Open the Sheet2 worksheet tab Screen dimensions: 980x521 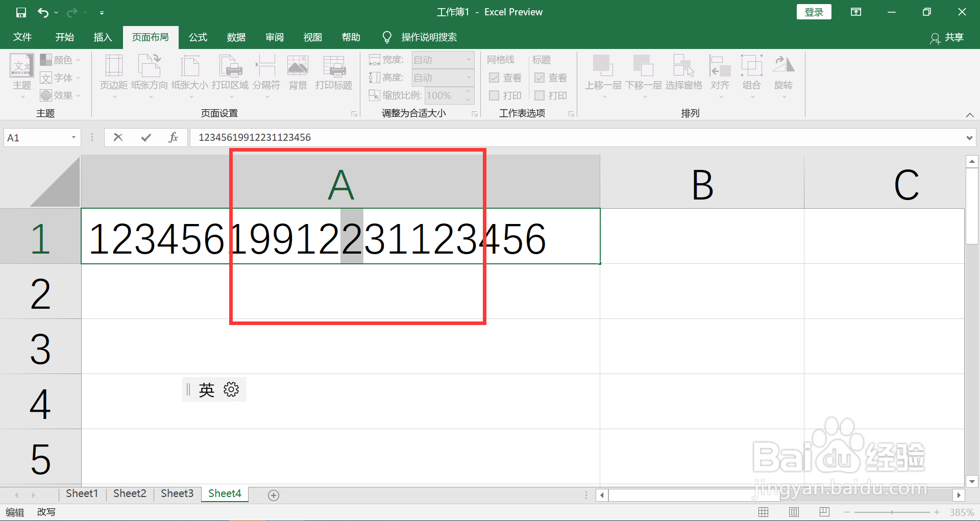pyautogui.click(x=129, y=493)
